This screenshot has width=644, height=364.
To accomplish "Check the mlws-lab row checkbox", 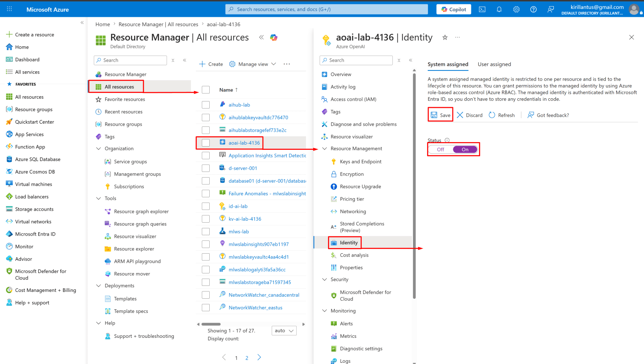I will point(206,232).
